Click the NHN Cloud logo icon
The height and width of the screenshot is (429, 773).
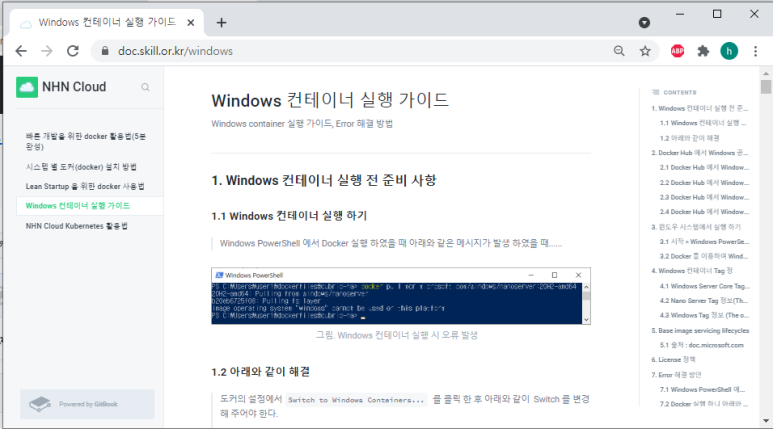[x=27, y=87]
